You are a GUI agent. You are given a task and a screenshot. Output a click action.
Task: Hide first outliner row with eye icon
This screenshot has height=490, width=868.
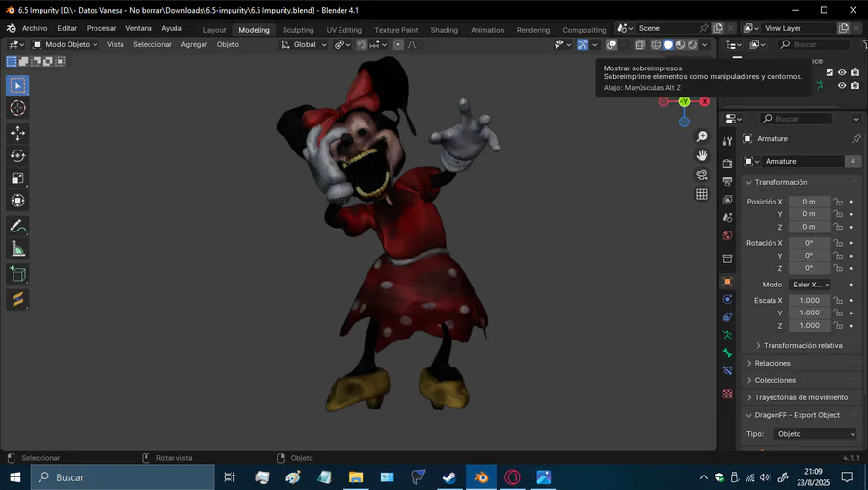coord(842,72)
